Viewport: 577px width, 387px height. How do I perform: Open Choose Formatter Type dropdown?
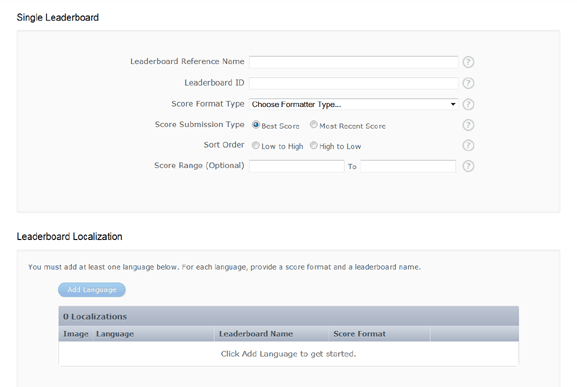(353, 104)
